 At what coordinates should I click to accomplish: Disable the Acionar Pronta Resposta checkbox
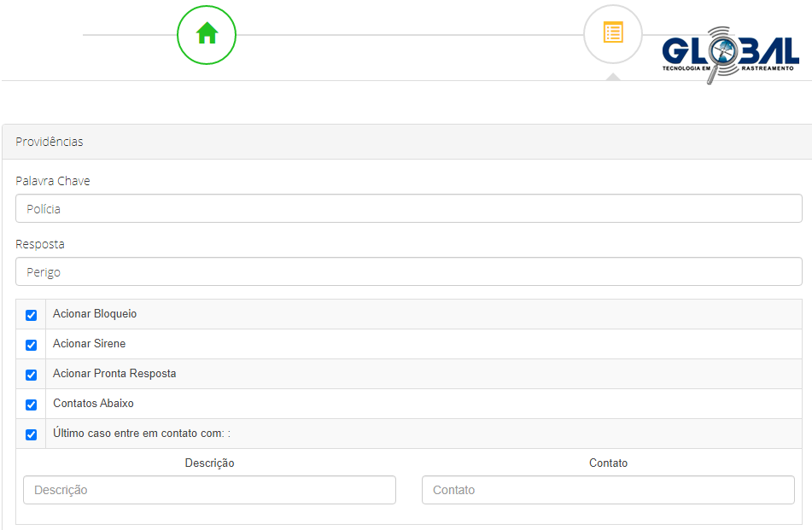point(32,375)
